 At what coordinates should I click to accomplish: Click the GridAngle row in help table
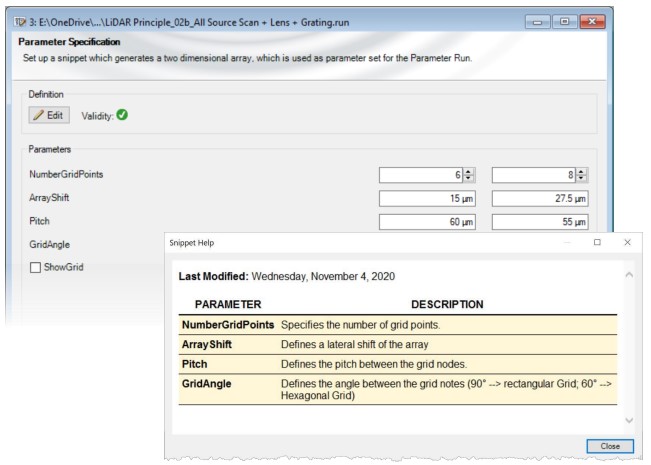click(x=398, y=389)
